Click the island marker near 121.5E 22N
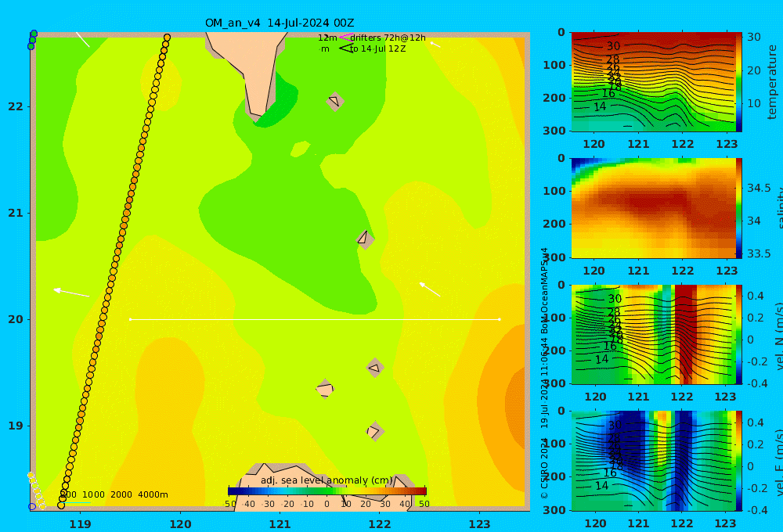 click(x=335, y=101)
